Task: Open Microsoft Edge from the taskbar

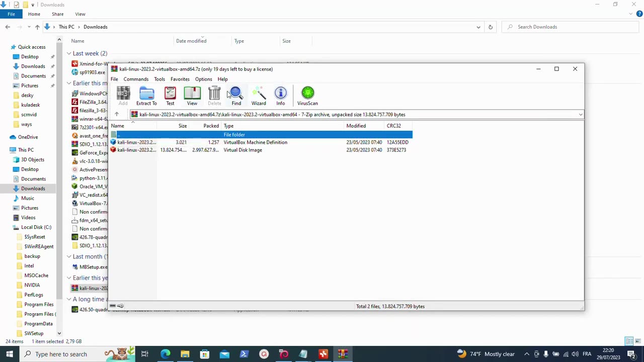Action: (165, 354)
